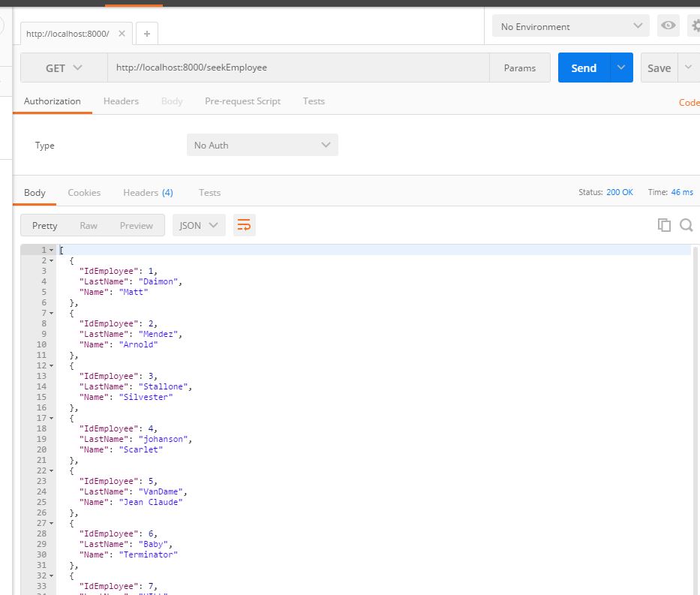Switch to Raw response view
The width and height of the screenshot is (700, 595).
click(x=89, y=225)
